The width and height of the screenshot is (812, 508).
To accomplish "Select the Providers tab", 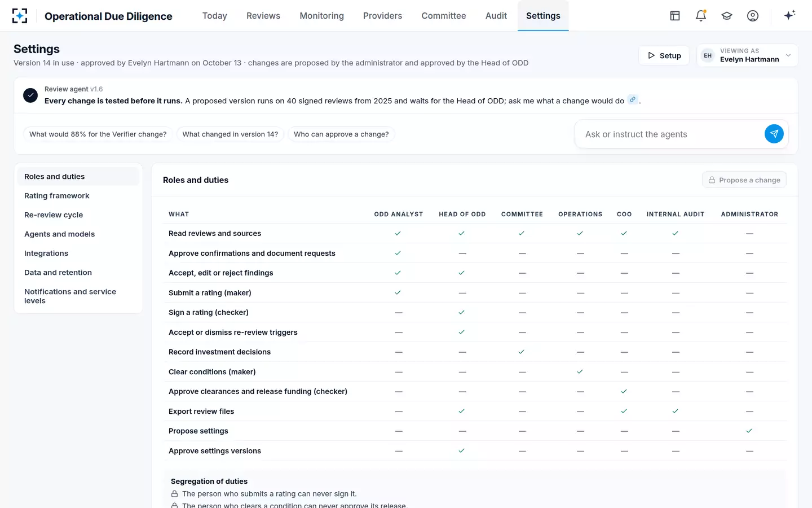I will tap(383, 16).
